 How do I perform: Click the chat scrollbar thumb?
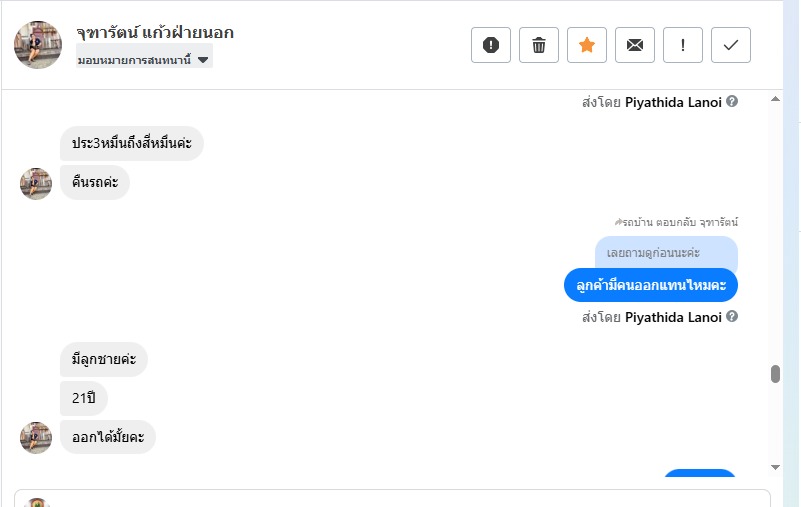coord(775,374)
